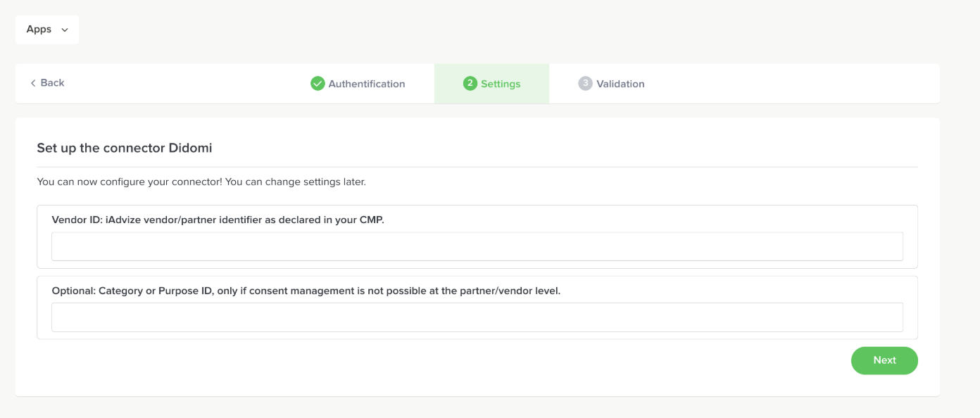The image size is (980, 418).
Task: Click the 'Set up the connector' heading
Action: tap(102, 148)
